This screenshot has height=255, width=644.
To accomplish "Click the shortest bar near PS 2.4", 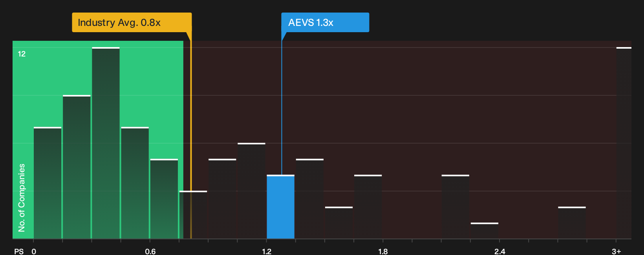I will point(485,231).
